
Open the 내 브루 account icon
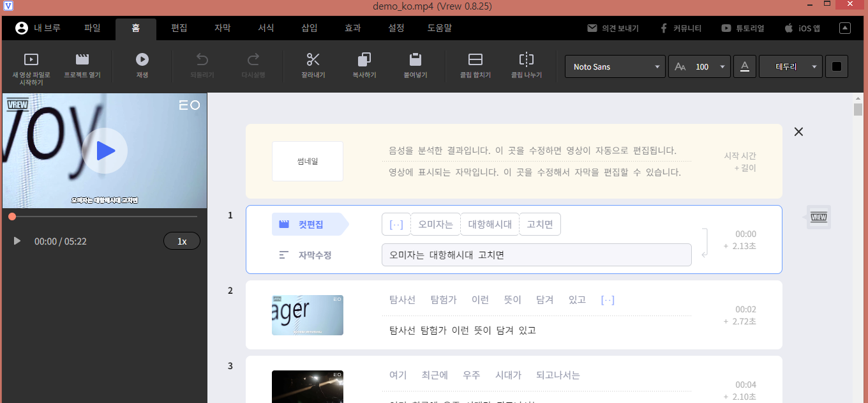click(22, 28)
